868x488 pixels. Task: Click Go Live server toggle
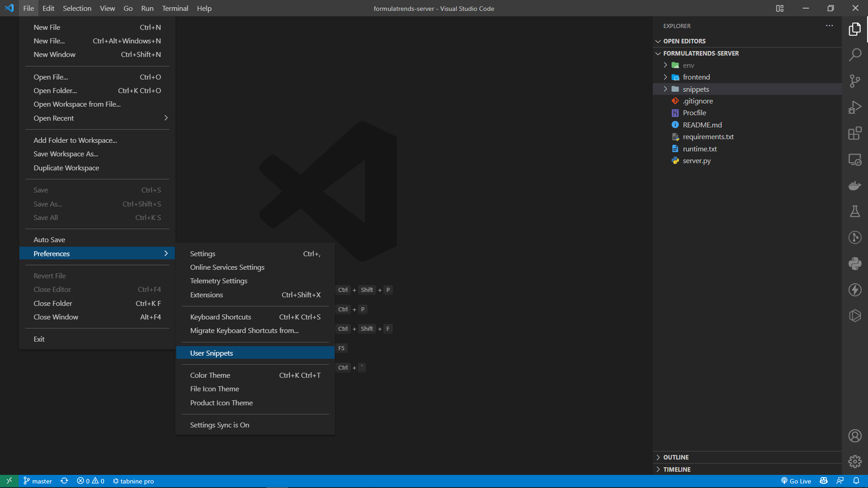[796, 481]
